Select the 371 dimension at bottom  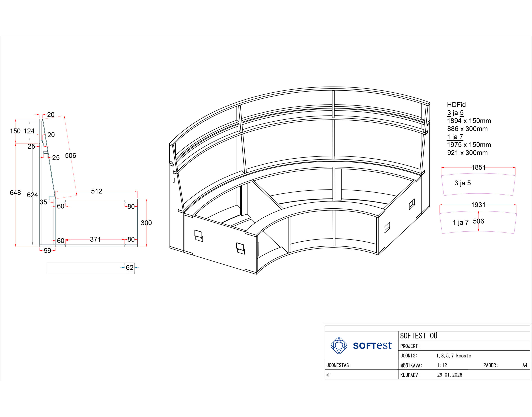pyautogui.click(x=95, y=239)
